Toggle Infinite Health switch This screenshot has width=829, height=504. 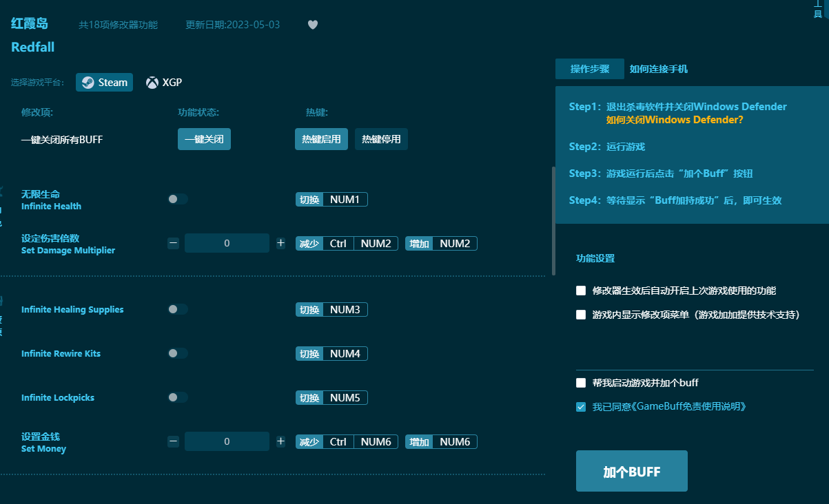177,200
